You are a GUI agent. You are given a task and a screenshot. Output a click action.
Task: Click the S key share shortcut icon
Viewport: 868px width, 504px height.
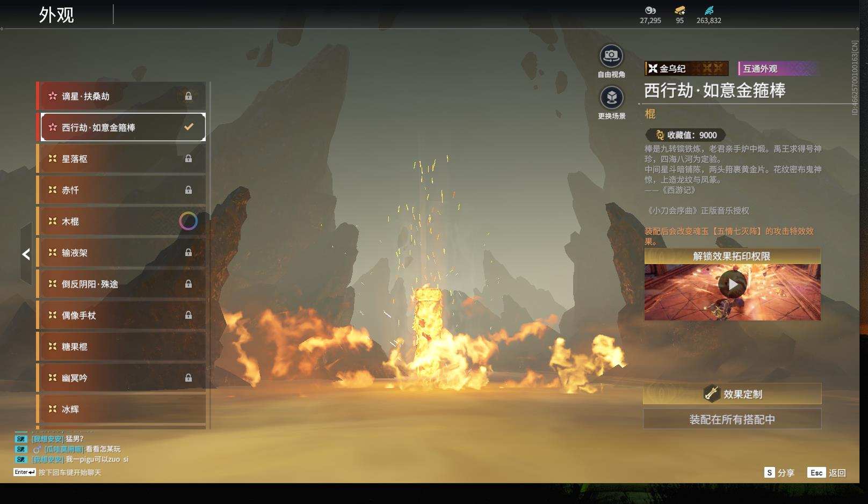coord(770,472)
